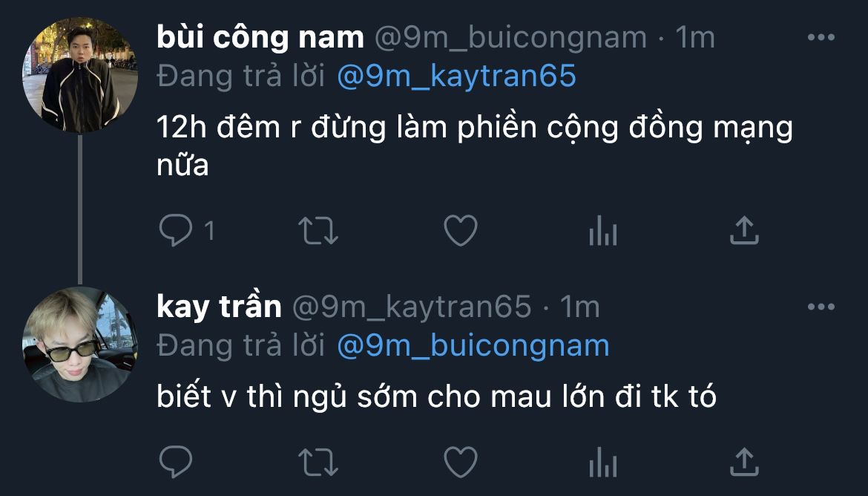Retweet bùi công nam's tweet
Viewport: 868px width, 496px height.
click(318, 230)
